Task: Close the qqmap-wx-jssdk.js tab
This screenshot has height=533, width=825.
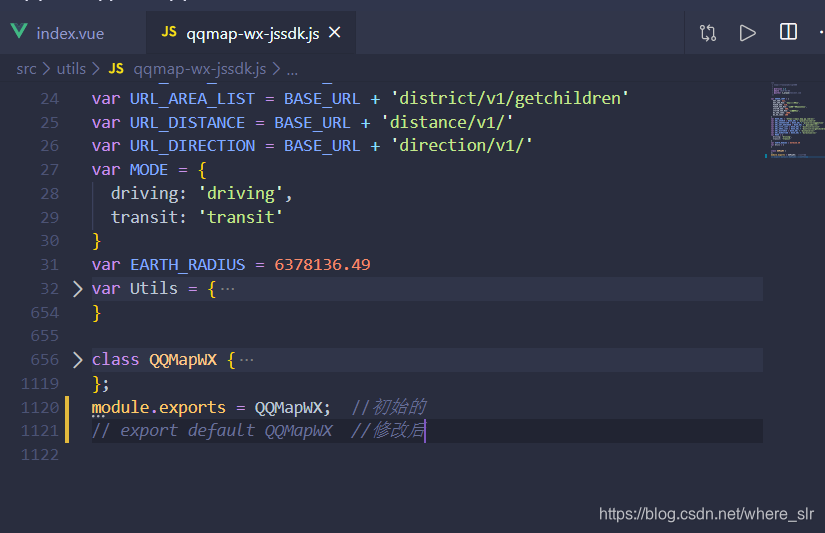Action: 335,33
